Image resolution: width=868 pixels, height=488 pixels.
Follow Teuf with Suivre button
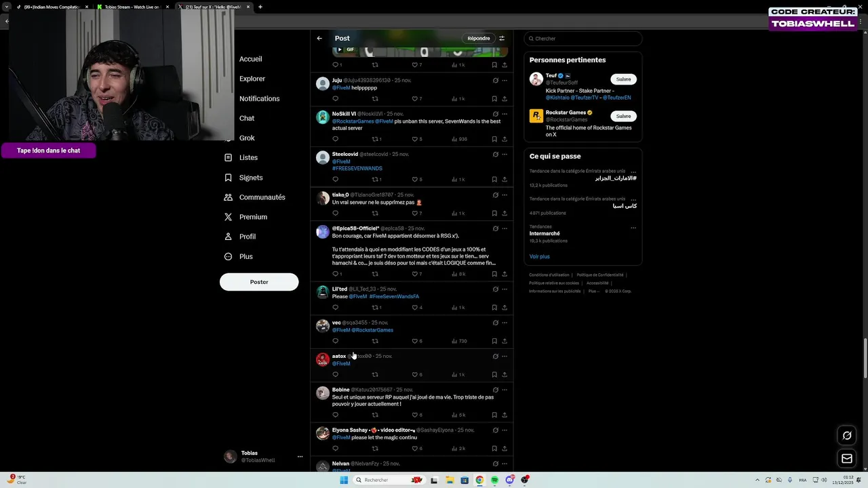point(623,79)
